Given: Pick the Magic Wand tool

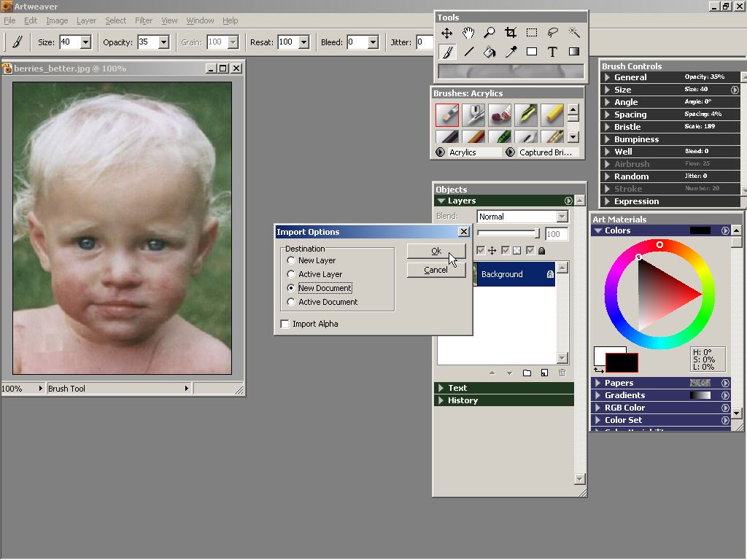Looking at the screenshot, I should pyautogui.click(x=574, y=33).
